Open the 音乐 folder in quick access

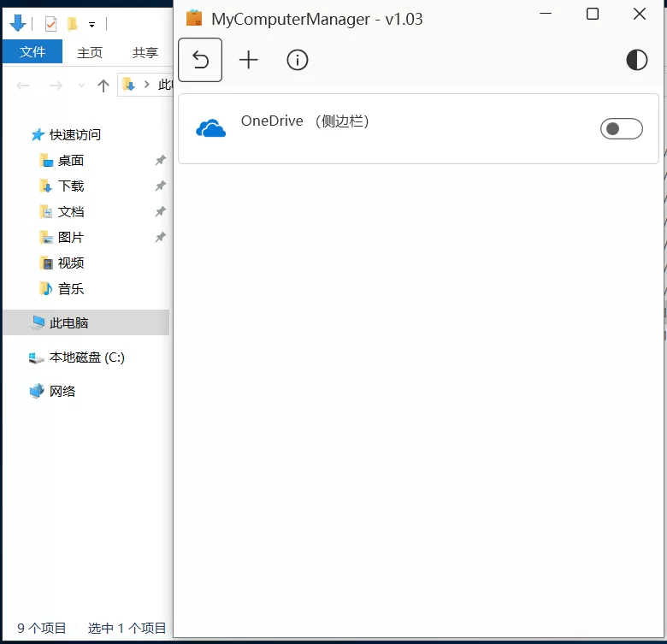coord(62,289)
